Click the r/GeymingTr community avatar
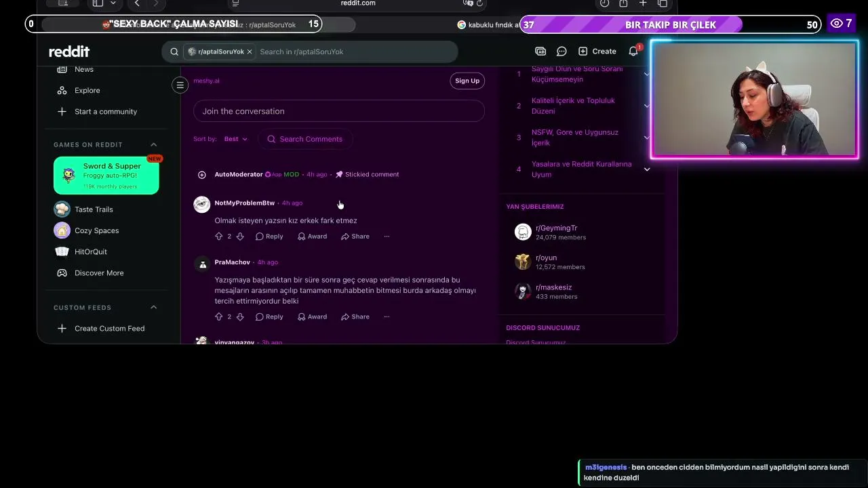Viewport: 868px width, 488px height. [x=523, y=232]
